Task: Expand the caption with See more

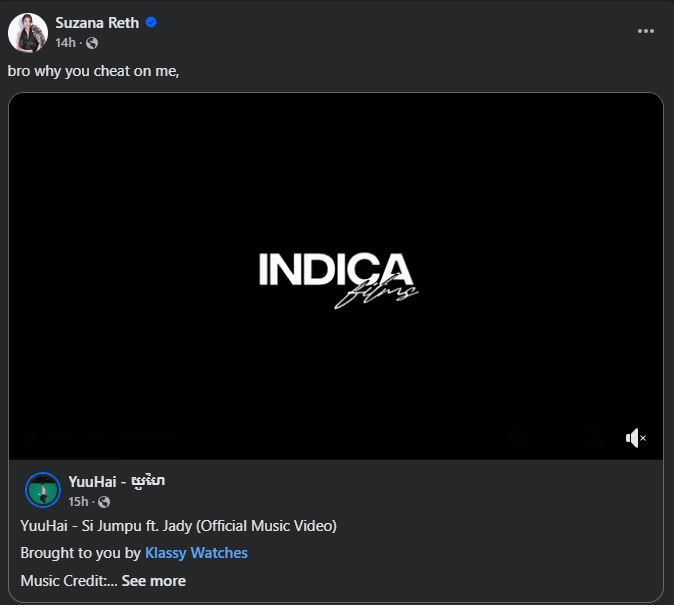Action: click(x=153, y=580)
